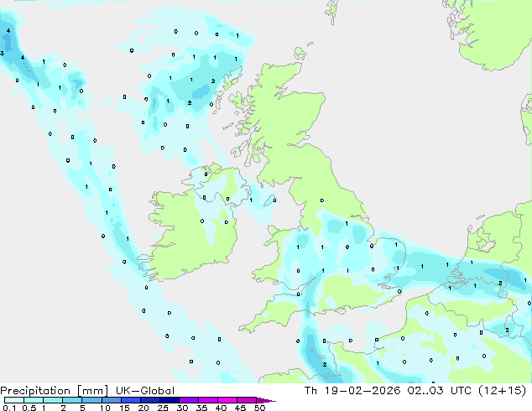The width and height of the screenshot is (532, 411).
Task: Select the arrow tip above 50 mm in legend
Action: click(x=266, y=400)
